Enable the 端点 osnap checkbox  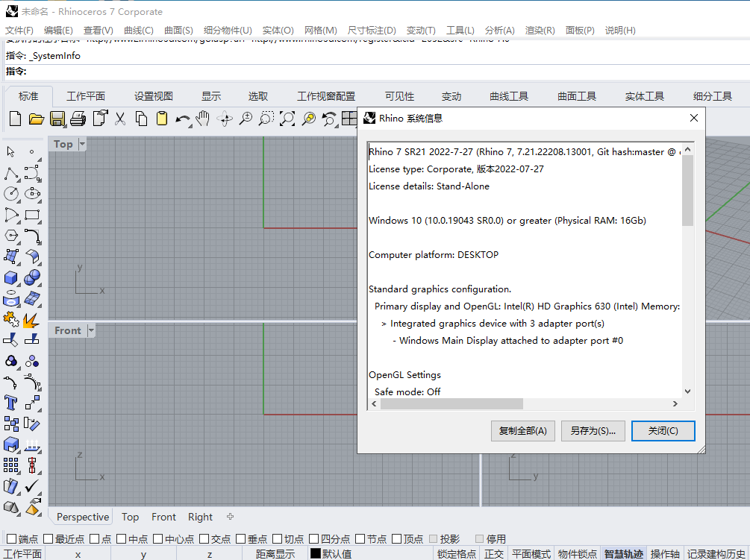click(x=12, y=539)
